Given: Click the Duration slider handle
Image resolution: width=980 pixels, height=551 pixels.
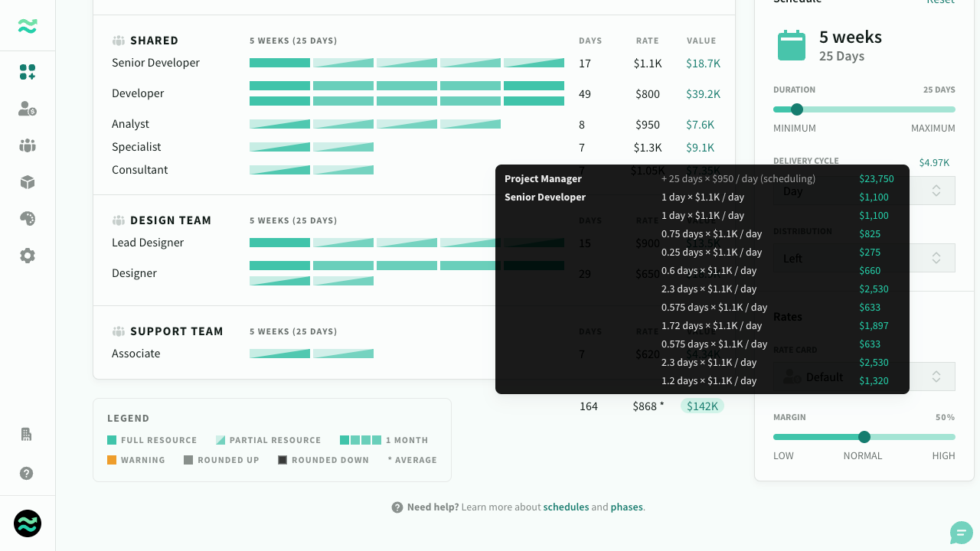Looking at the screenshot, I should click(797, 109).
